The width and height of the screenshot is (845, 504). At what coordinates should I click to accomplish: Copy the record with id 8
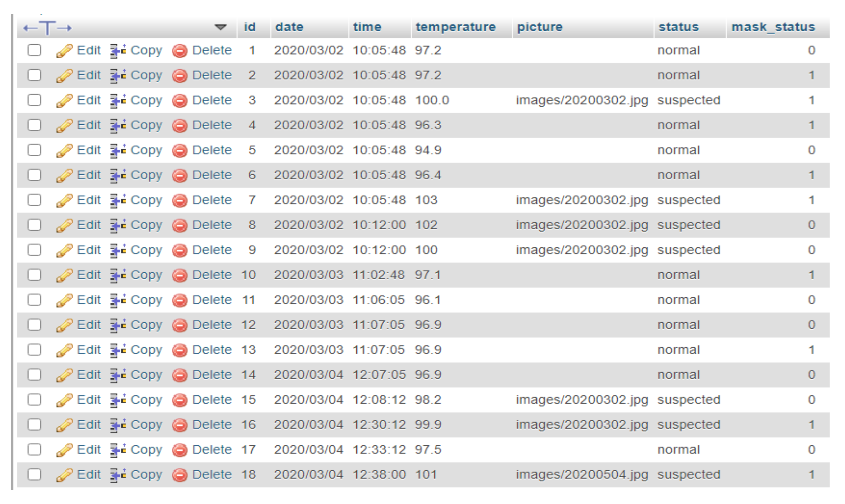tap(147, 225)
